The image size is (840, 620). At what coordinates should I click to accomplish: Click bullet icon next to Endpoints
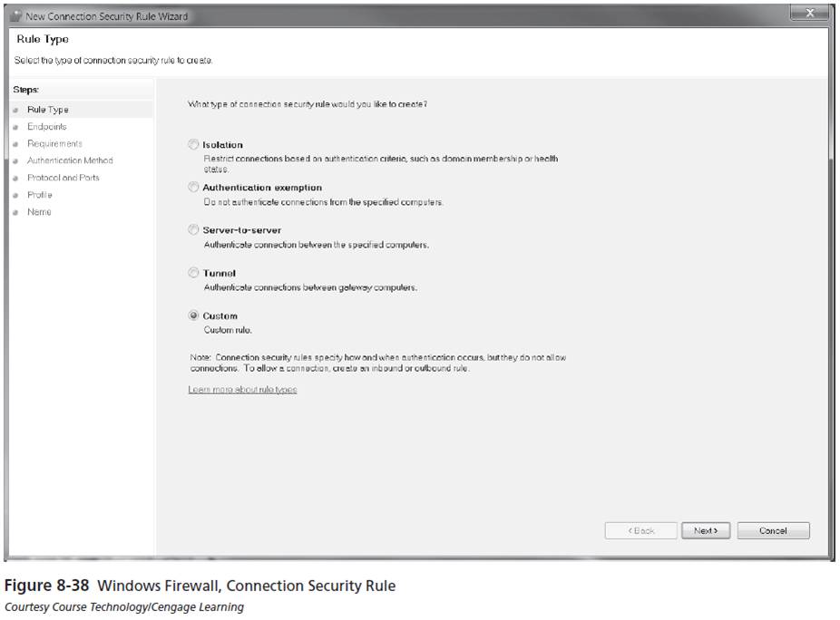coord(16,127)
